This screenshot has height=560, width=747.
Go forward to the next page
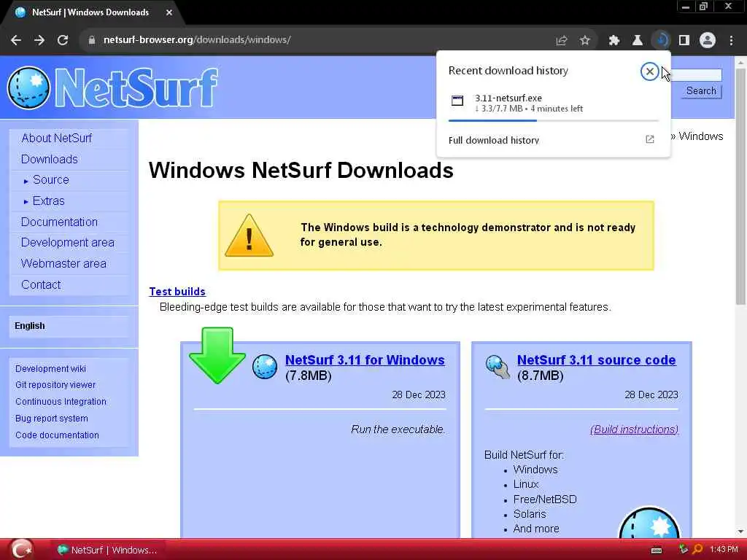(39, 40)
